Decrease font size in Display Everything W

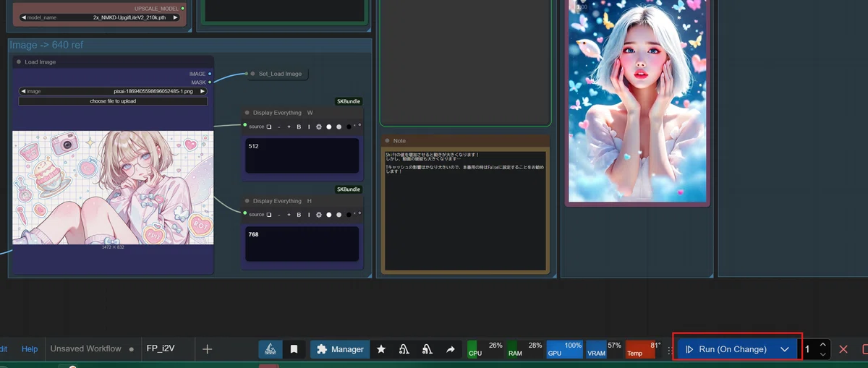279,127
